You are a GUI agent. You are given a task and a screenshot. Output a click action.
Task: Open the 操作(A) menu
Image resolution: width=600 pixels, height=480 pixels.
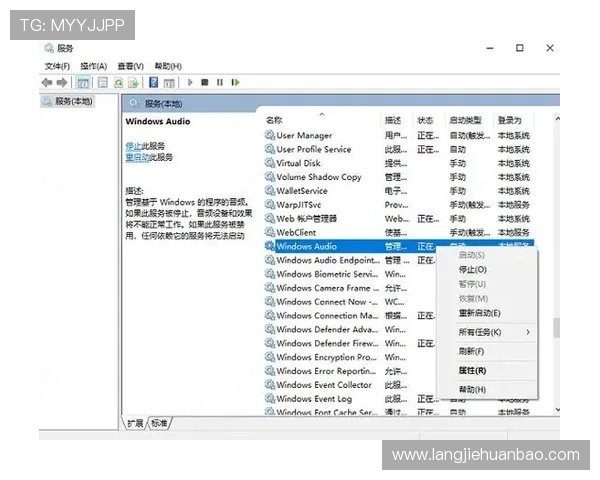pos(93,66)
